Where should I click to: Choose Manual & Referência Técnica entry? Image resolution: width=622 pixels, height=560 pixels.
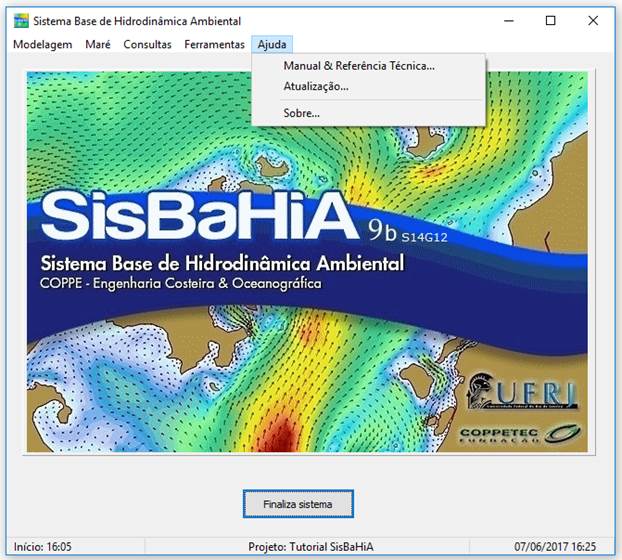368,66
